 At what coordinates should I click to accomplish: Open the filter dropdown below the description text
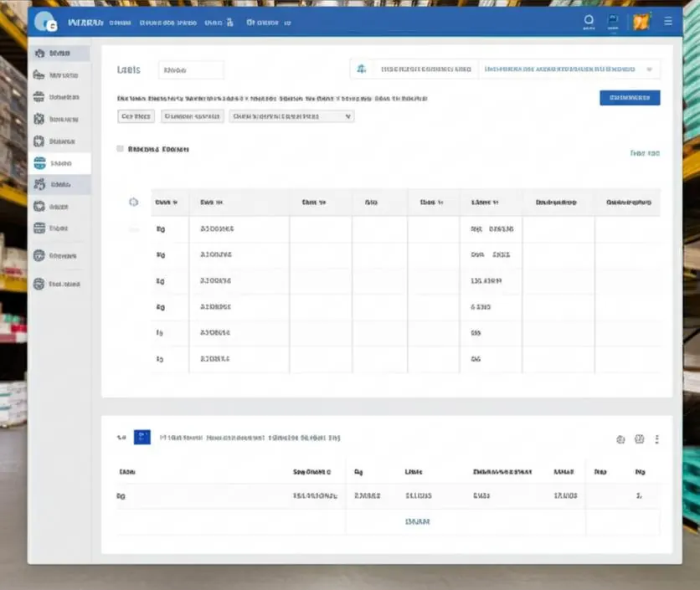click(291, 116)
